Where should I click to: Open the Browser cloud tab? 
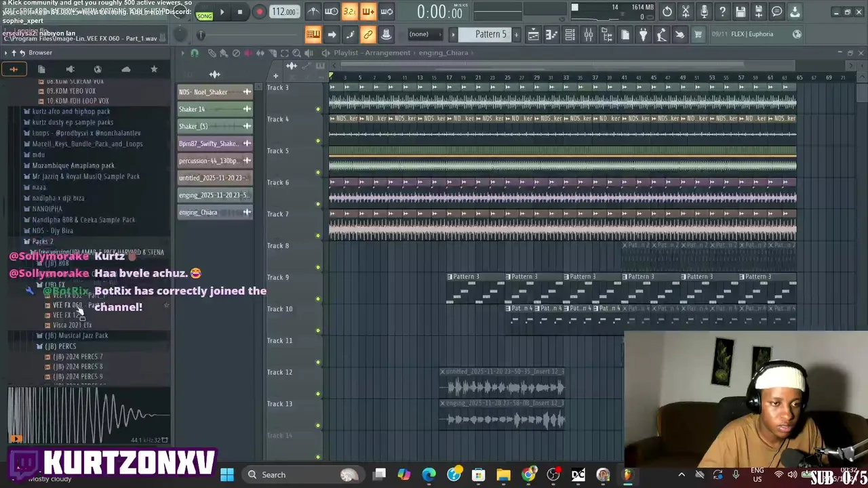tap(126, 69)
